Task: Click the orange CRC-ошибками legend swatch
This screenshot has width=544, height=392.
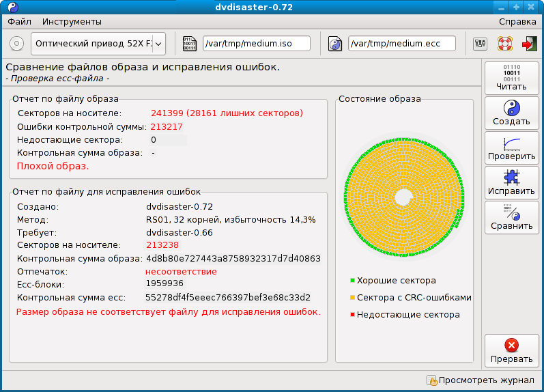Action: pos(352,297)
